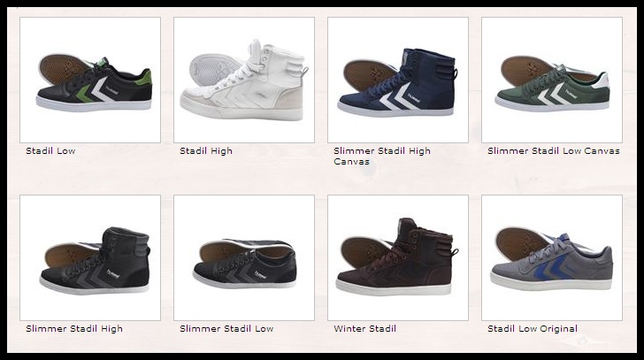This screenshot has width=644, height=360.
Task: Click the Slimmer Stadil Low product name
Action: tap(226, 328)
